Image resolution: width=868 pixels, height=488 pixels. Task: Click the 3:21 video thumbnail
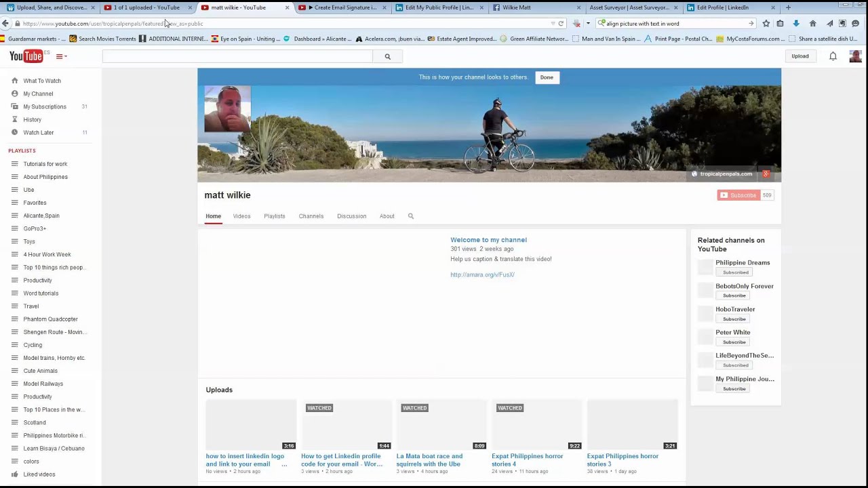tap(632, 425)
